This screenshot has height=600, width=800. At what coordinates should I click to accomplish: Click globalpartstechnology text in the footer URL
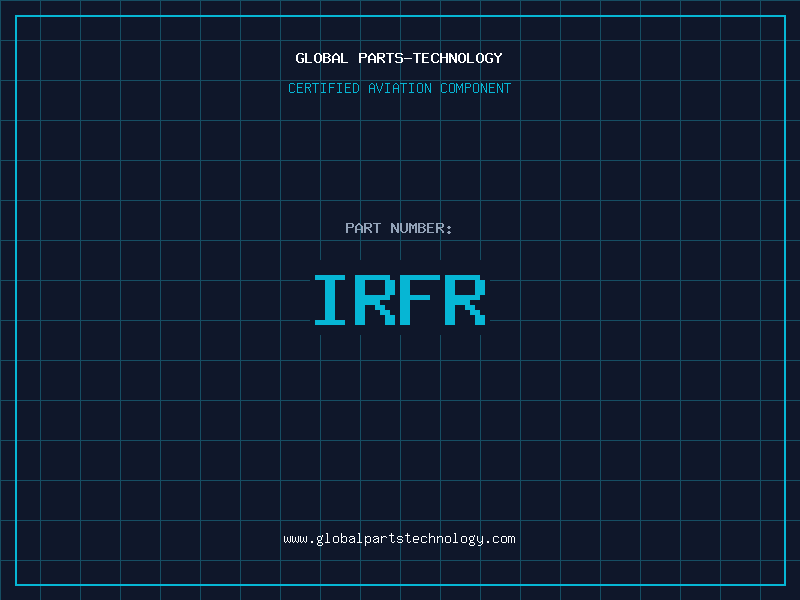click(399, 539)
